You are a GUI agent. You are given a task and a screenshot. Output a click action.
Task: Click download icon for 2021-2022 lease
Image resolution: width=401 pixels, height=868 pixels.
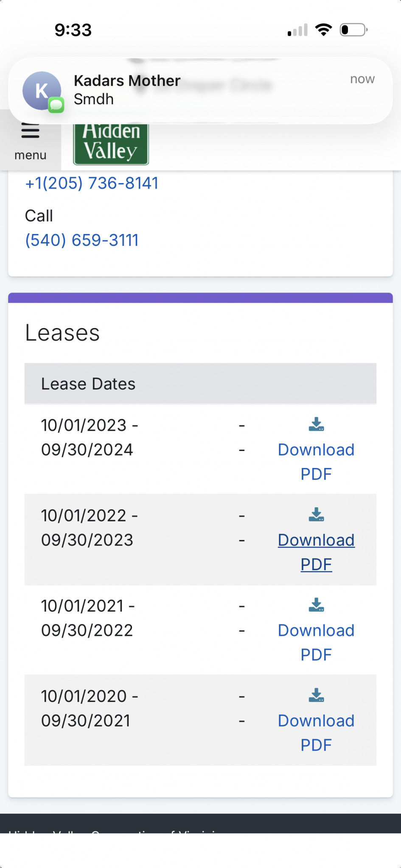316,605
